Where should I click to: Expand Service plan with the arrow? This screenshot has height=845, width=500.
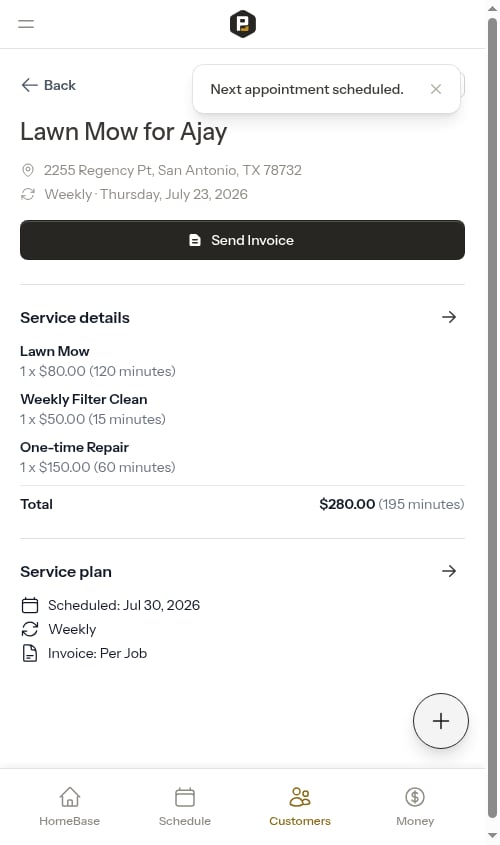pos(449,571)
